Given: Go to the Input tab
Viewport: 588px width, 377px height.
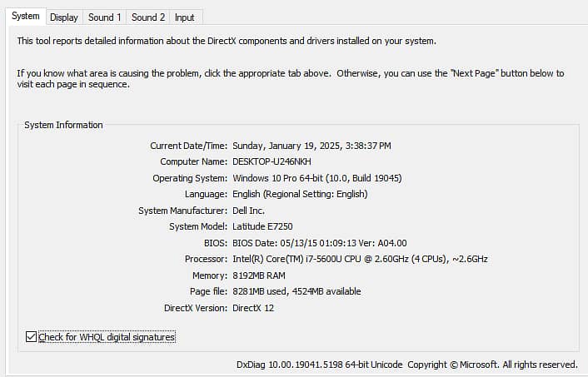Looking at the screenshot, I should 185,17.
